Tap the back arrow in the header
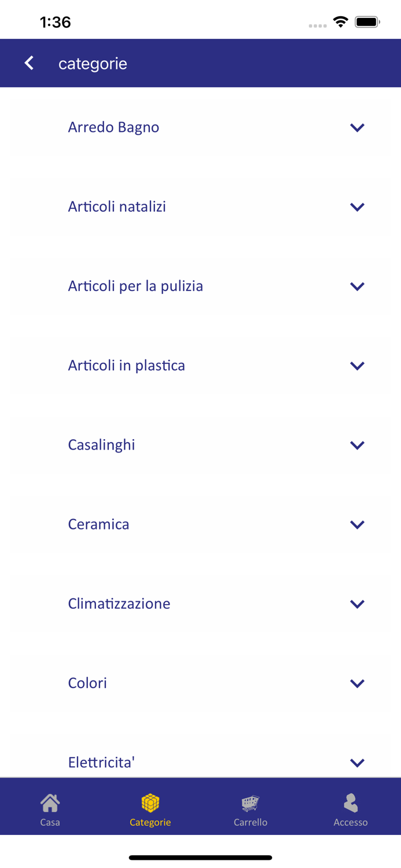The width and height of the screenshot is (401, 868). click(x=28, y=62)
